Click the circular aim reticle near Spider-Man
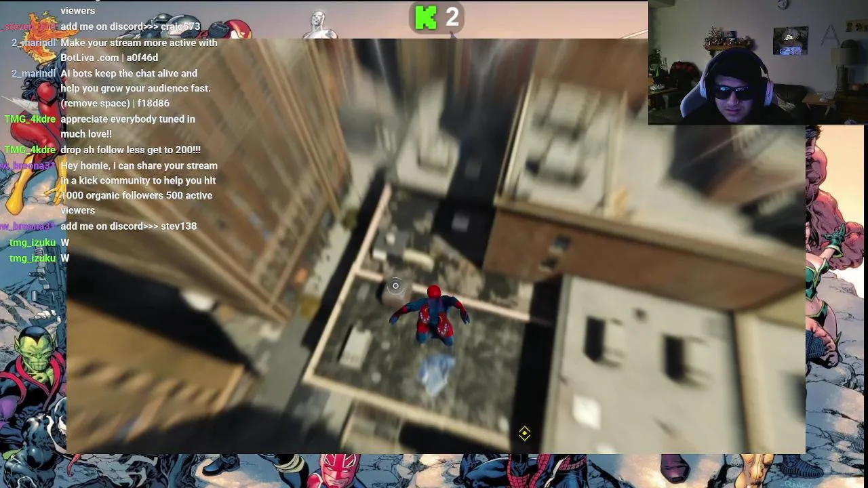This screenshot has height=488, width=868. click(395, 286)
